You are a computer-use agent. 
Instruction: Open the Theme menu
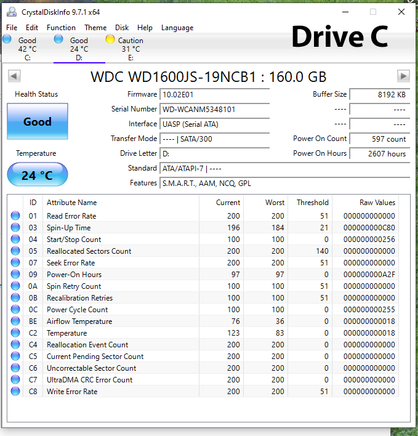pos(95,28)
